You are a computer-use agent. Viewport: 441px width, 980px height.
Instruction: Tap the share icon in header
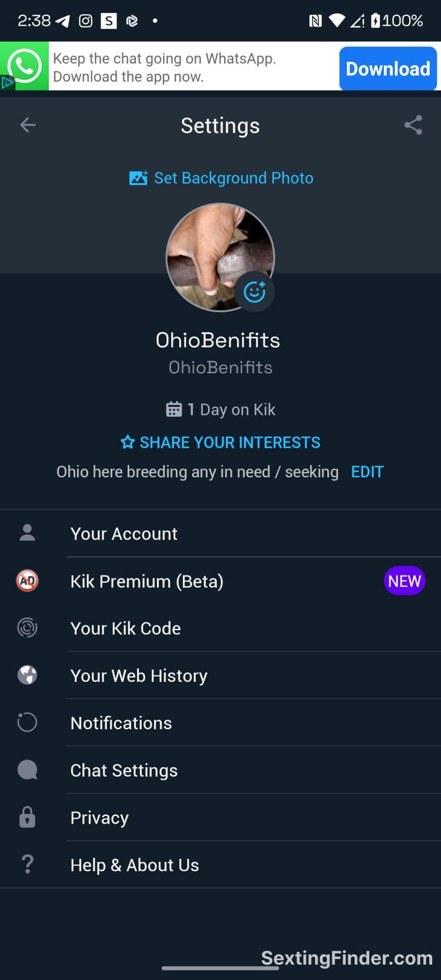click(x=413, y=125)
